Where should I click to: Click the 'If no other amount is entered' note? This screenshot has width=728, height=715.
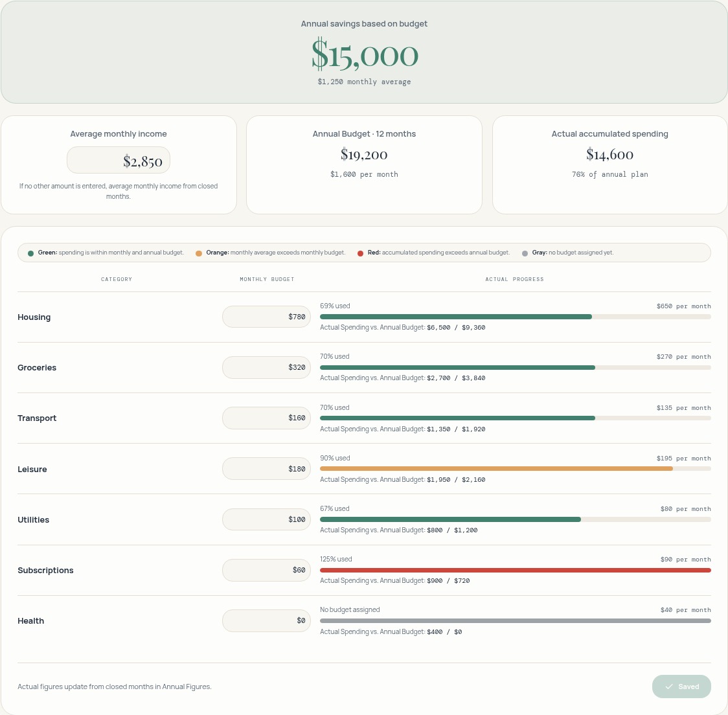tap(119, 191)
